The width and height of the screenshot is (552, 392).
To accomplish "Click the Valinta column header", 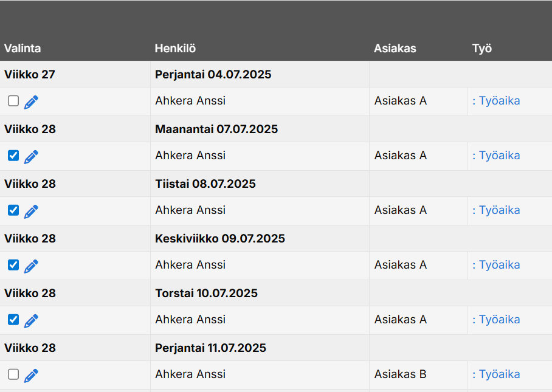I will pos(22,49).
